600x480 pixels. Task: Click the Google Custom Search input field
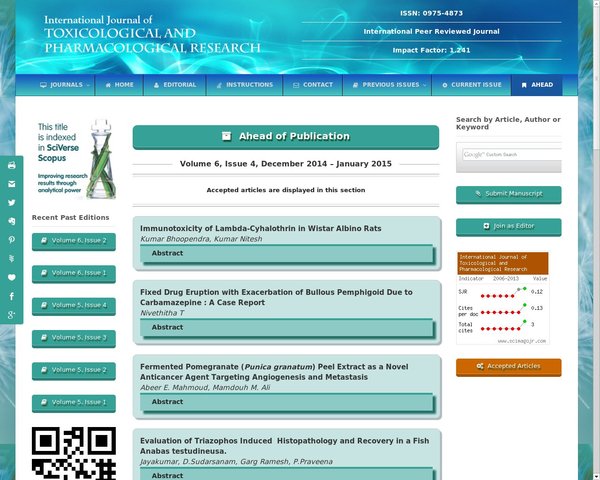512,154
